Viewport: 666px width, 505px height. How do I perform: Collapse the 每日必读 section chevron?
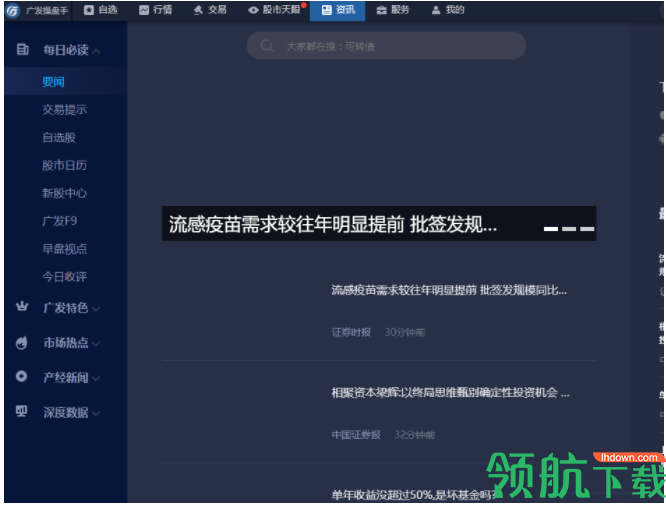96,52
